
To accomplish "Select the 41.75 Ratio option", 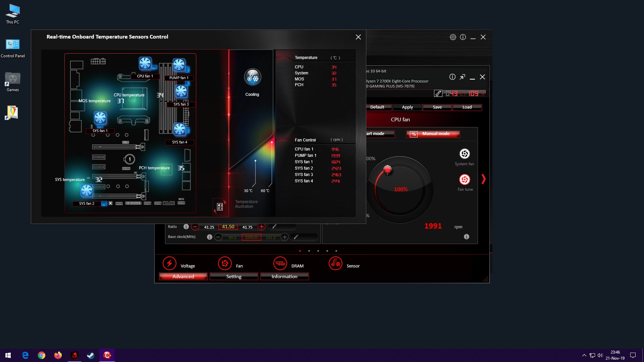I will [248, 227].
